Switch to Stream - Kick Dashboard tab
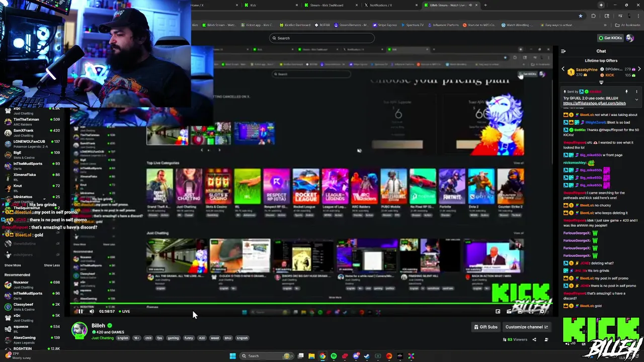644x362 pixels. 332,5
